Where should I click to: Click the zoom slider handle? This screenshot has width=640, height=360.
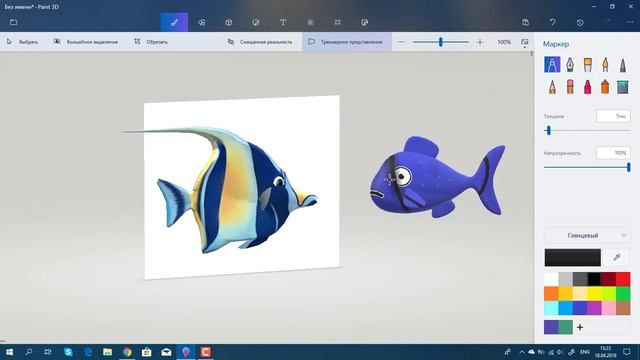[440, 42]
